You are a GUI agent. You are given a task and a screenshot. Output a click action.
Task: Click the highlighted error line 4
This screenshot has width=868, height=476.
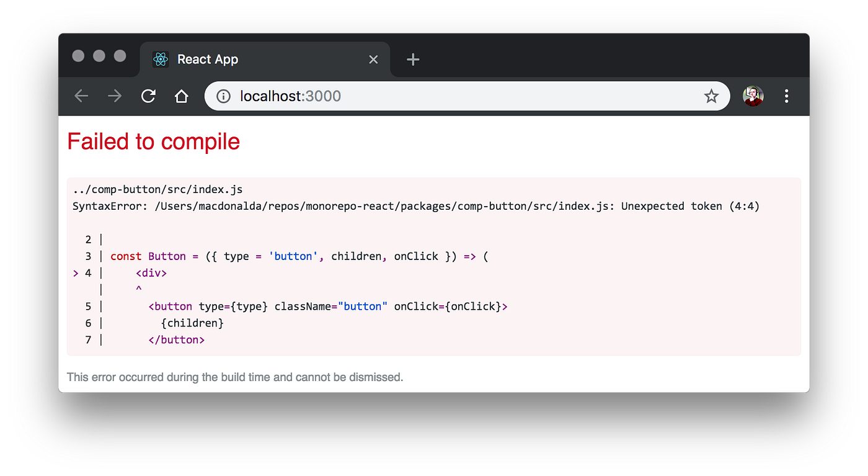click(x=151, y=272)
